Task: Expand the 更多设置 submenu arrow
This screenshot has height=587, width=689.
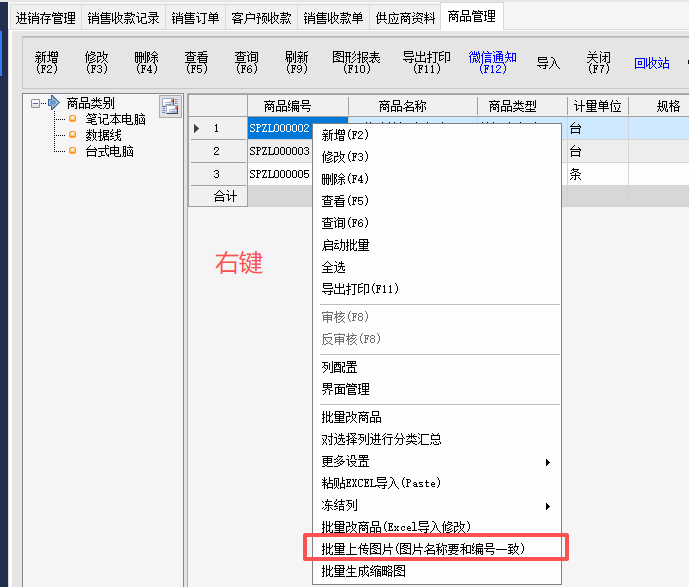Action: [x=547, y=461]
